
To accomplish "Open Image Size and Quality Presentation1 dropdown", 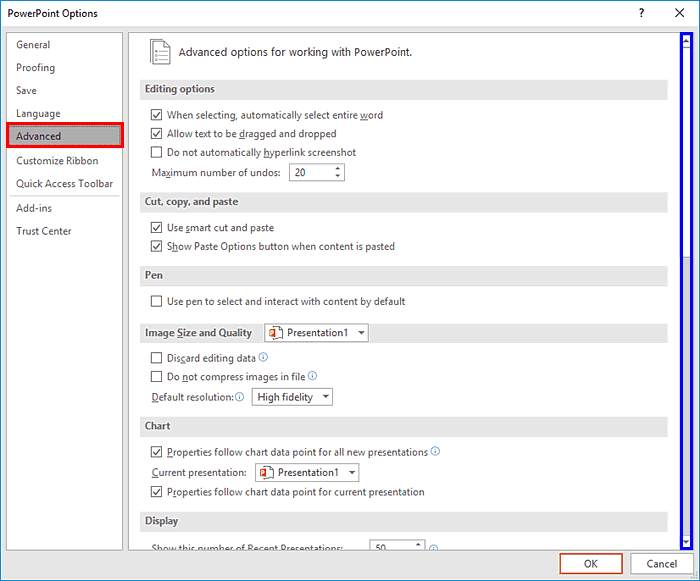I will pyautogui.click(x=317, y=333).
